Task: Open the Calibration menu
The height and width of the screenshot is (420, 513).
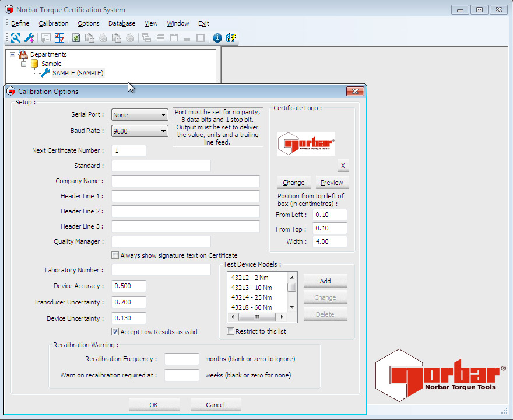Action: pyautogui.click(x=54, y=23)
